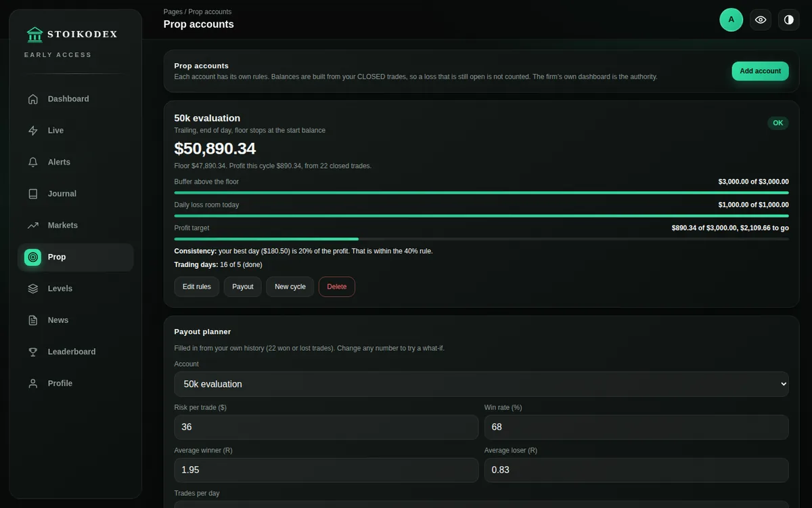Screen dimensions: 812x508
Task: Click the $1,000.00 of $1,000.00 daily loss value
Action: tap(753, 205)
